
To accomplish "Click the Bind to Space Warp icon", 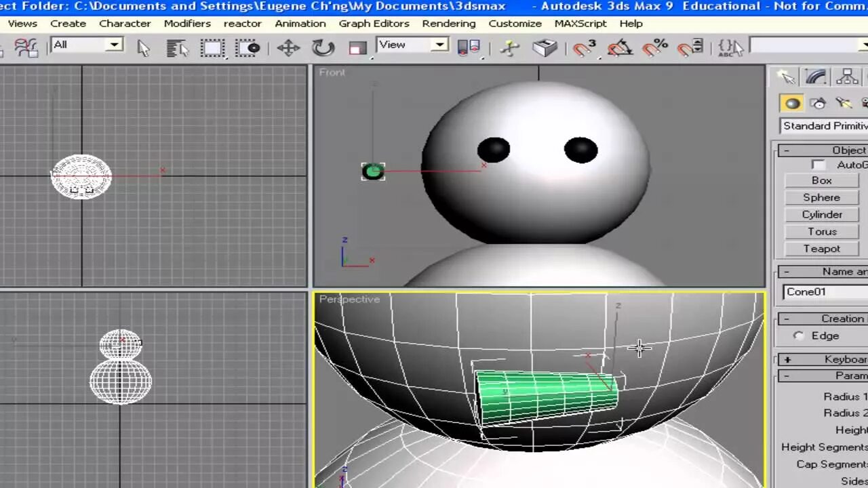I will tap(26, 47).
